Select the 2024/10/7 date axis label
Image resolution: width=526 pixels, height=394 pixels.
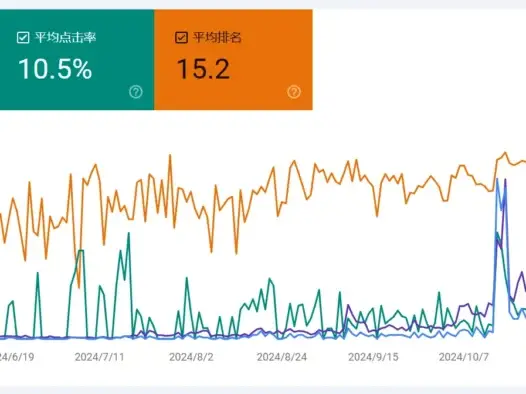(x=464, y=357)
